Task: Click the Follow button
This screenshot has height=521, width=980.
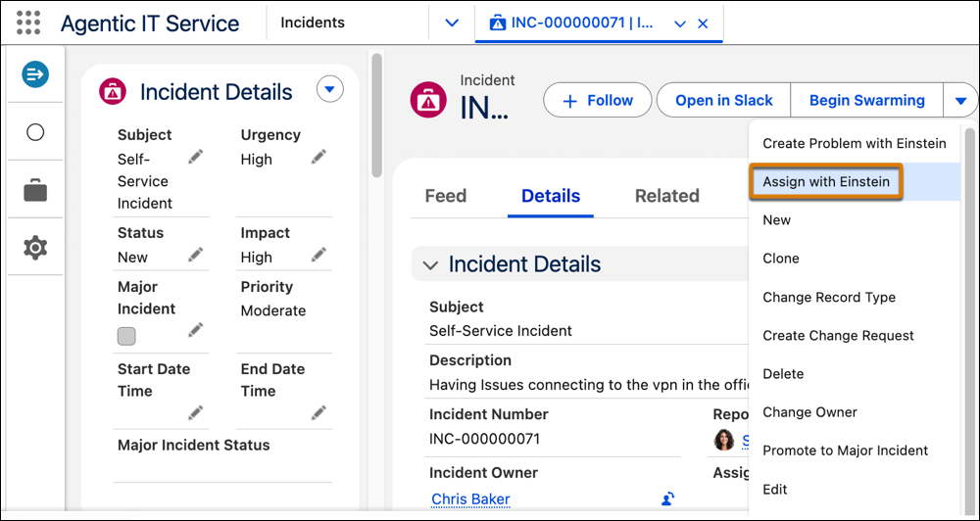Action: 598,100
